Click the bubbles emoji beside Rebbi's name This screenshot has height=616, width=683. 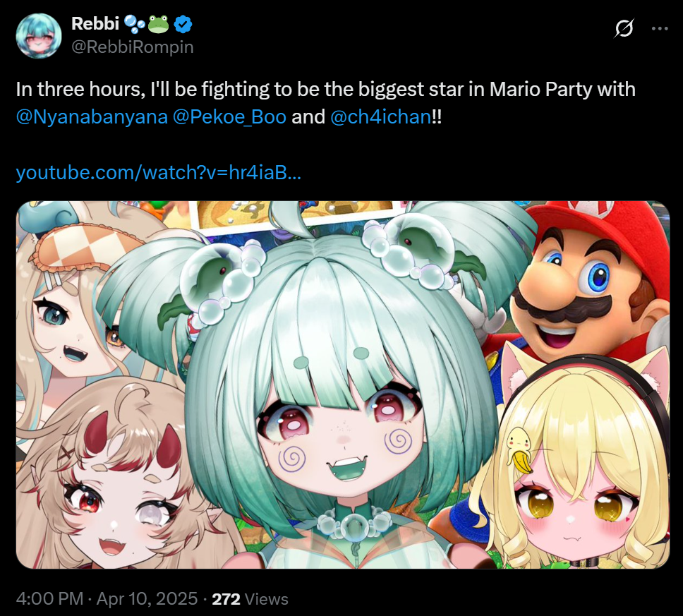pos(135,25)
